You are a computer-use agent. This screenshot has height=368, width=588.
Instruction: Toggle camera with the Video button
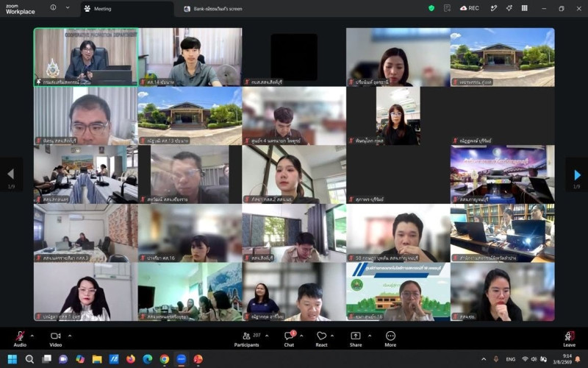[x=56, y=339]
